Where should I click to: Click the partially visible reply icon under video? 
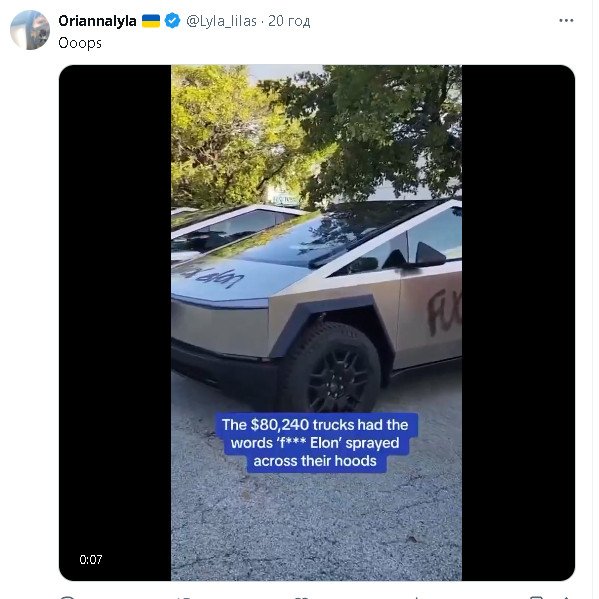(67, 597)
